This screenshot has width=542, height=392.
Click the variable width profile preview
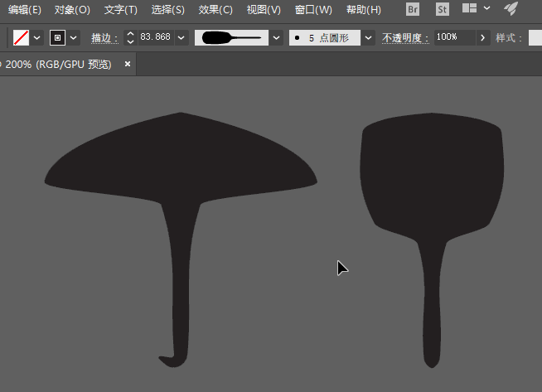pyautogui.click(x=231, y=37)
